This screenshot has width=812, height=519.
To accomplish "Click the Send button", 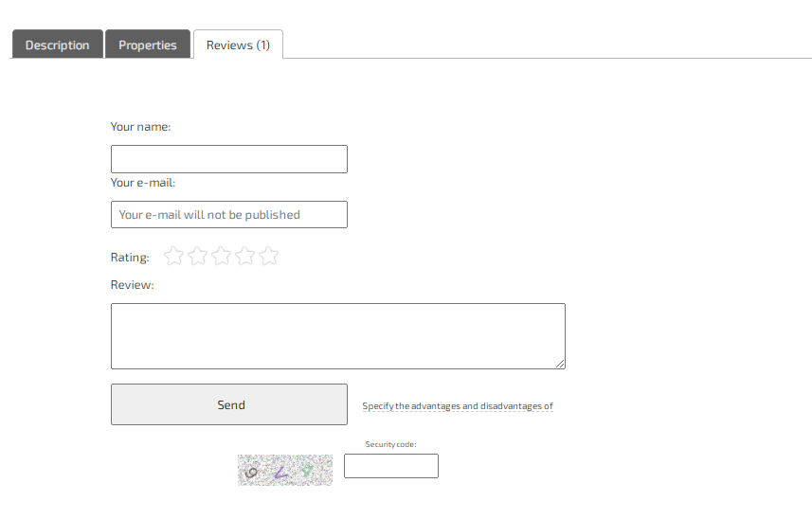I will coord(229,404).
